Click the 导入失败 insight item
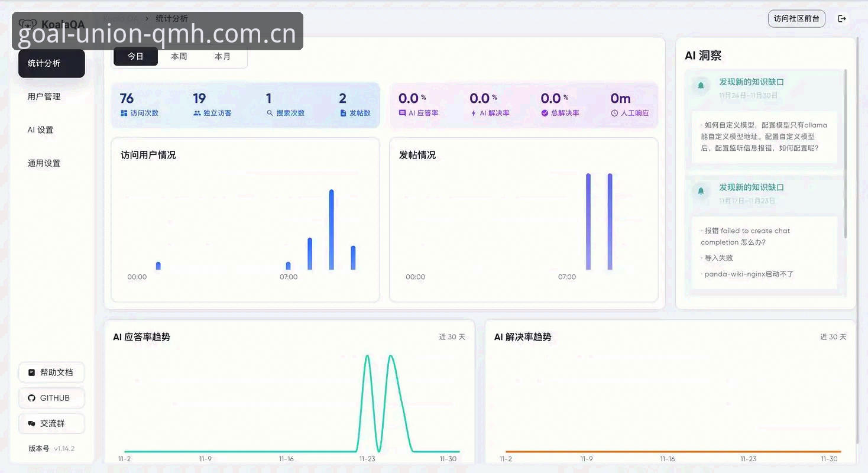The width and height of the screenshot is (868, 473). [717, 258]
